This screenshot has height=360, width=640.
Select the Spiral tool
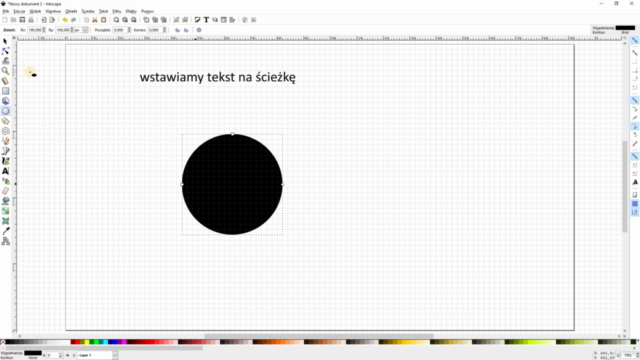(5, 131)
